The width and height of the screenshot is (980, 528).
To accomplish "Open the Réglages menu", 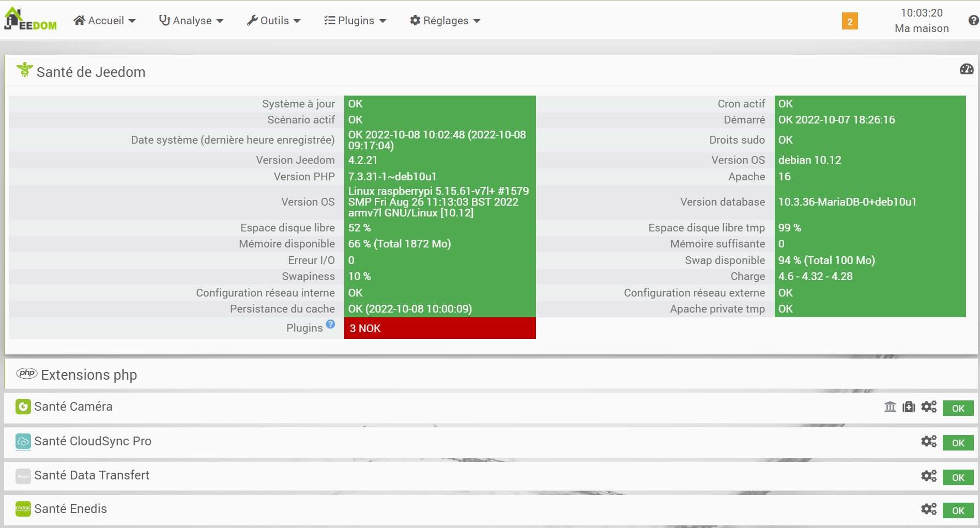I will tap(445, 21).
